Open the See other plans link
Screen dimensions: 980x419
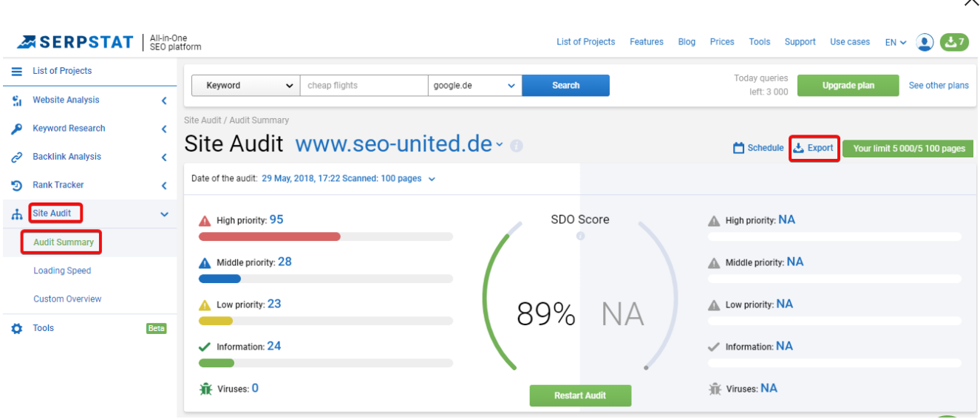pyautogui.click(x=939, y=86)
